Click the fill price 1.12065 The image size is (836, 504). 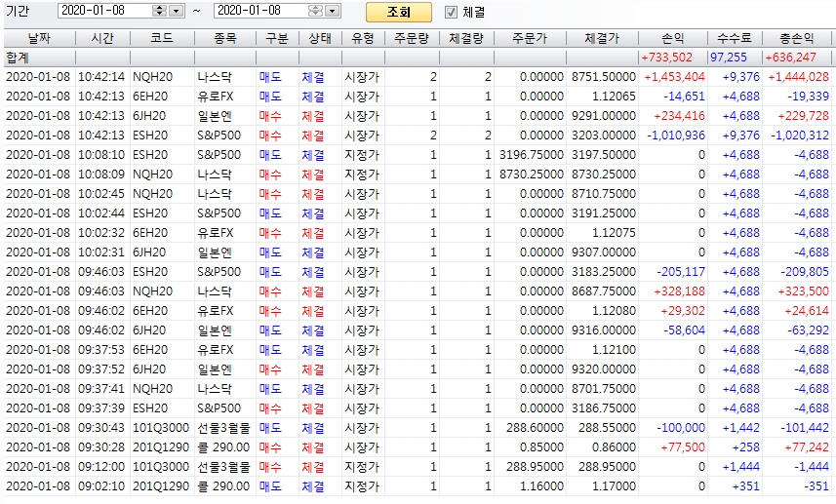pos(614,97)
